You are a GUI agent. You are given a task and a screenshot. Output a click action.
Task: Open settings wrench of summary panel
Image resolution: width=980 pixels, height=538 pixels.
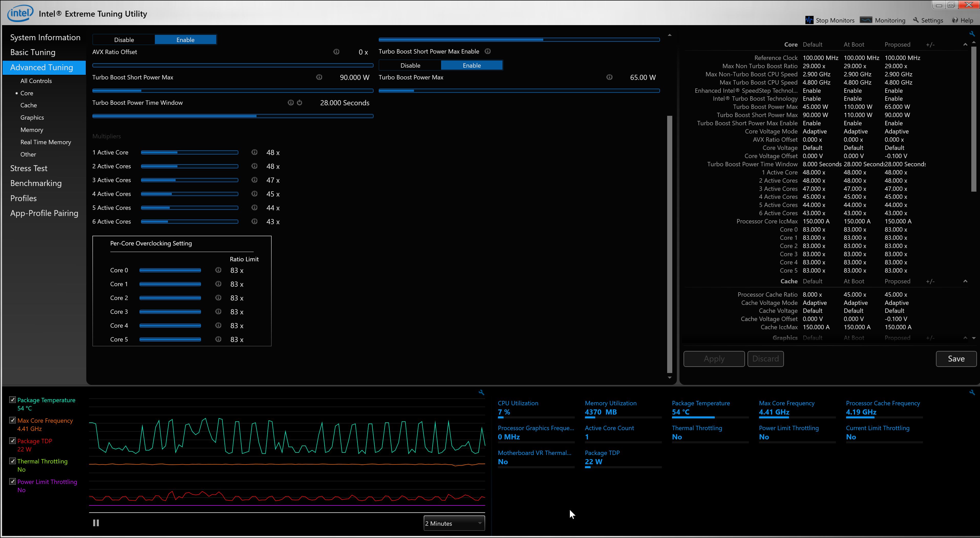point(972,34)
